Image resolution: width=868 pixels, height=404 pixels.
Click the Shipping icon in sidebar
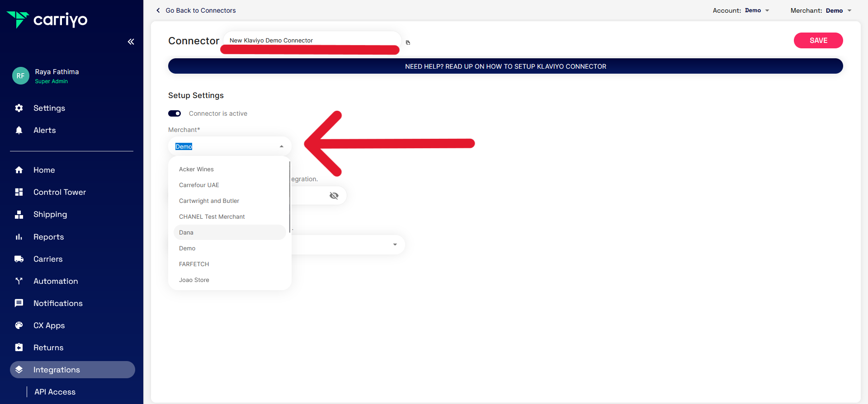point(19,214)
